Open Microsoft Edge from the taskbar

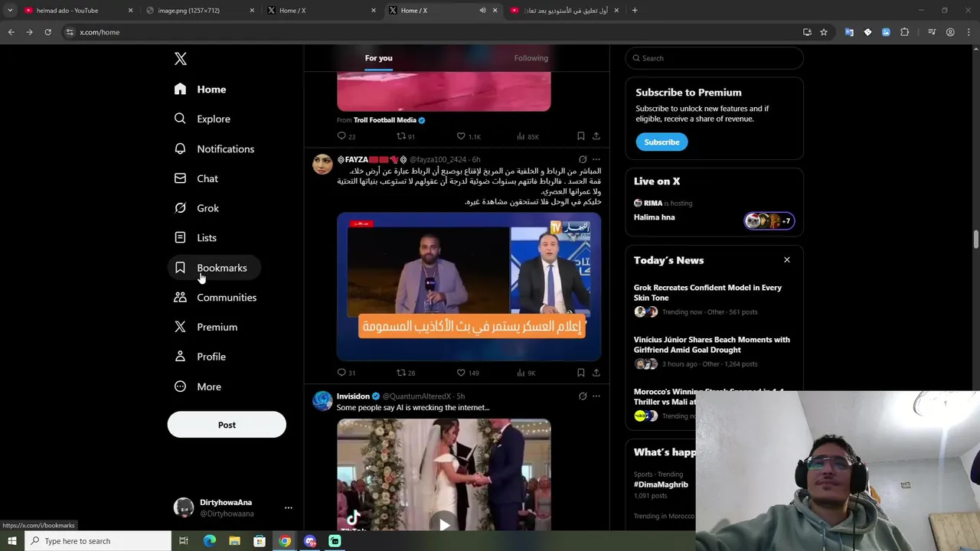(x=209, y=541)
